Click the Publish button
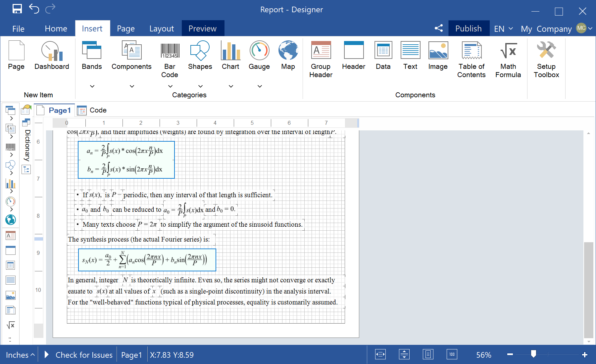The width and height of the screenshot is (596, 364). 469,28
